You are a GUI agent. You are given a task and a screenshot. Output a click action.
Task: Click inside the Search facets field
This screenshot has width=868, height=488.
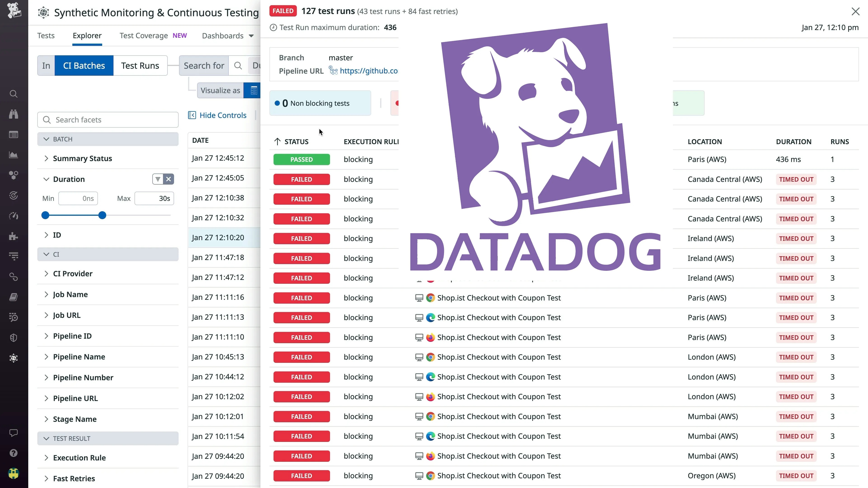pos(108,120)
